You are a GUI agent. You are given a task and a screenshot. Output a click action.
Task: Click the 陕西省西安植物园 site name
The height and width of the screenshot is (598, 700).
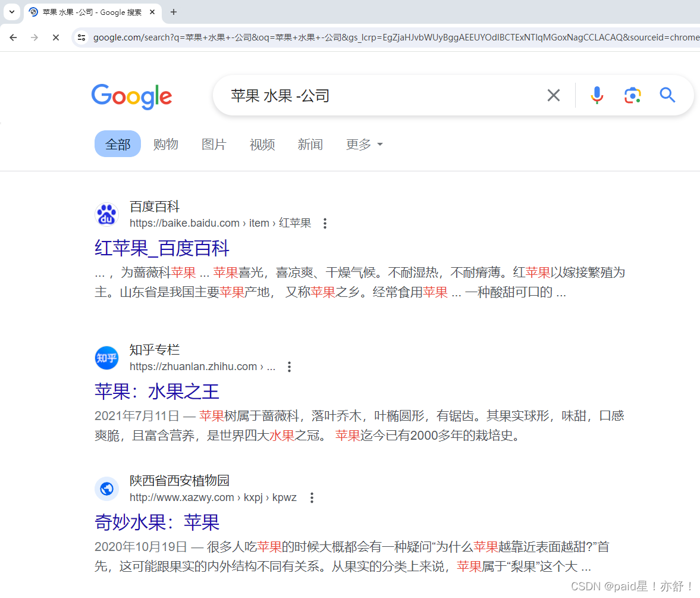pyautogui.click(x=180, y=481)
